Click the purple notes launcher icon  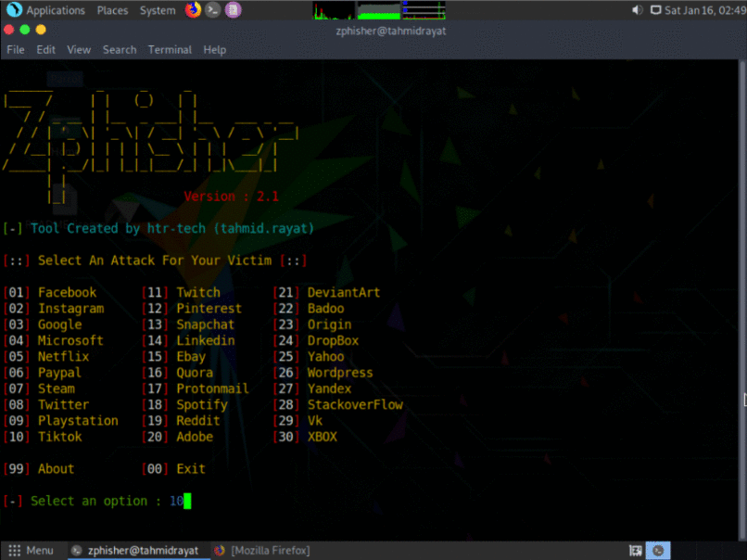[233, 10]
